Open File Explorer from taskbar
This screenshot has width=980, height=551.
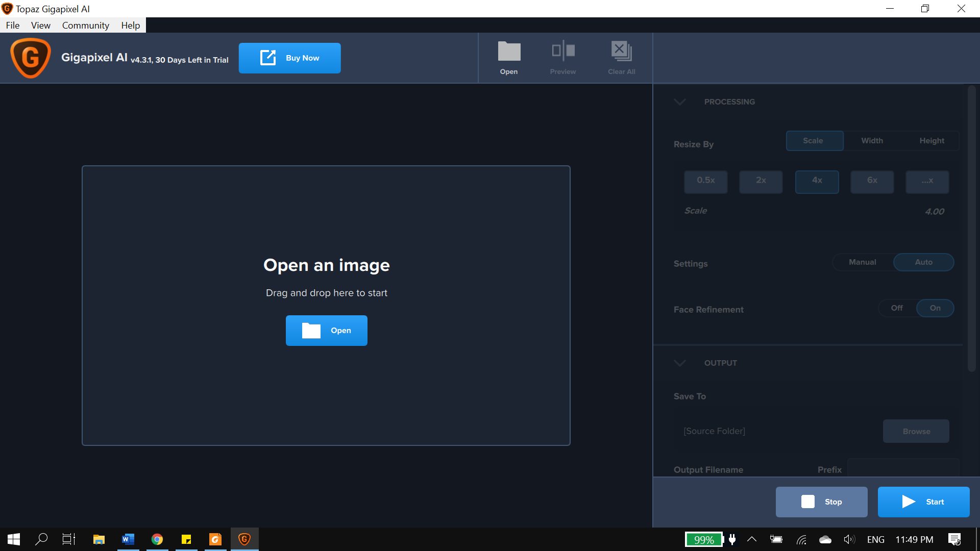99,539
